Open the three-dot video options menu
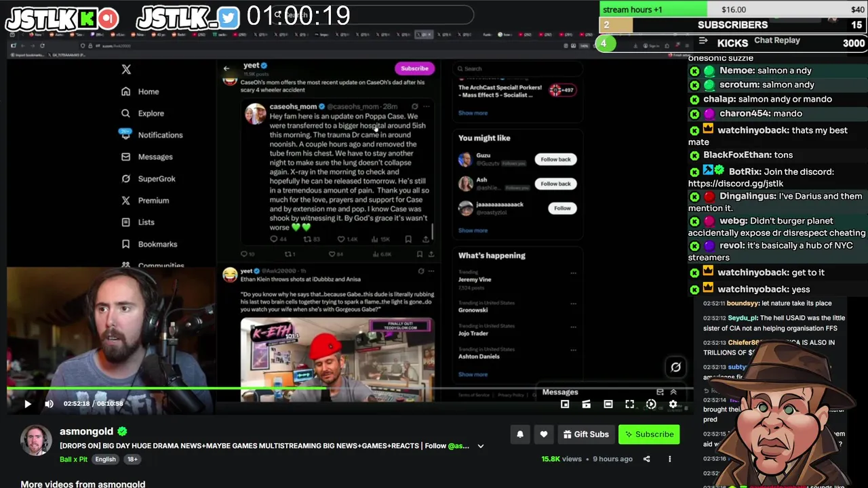 coord(669,459)
